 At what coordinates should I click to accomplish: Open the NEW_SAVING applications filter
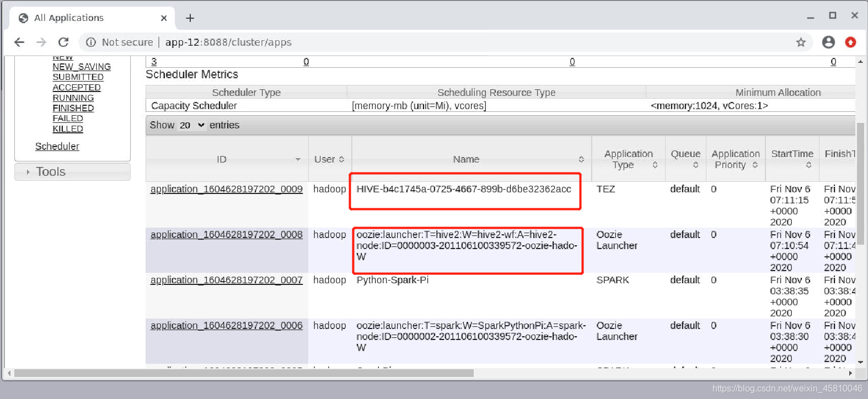click(x=82, y=67)
